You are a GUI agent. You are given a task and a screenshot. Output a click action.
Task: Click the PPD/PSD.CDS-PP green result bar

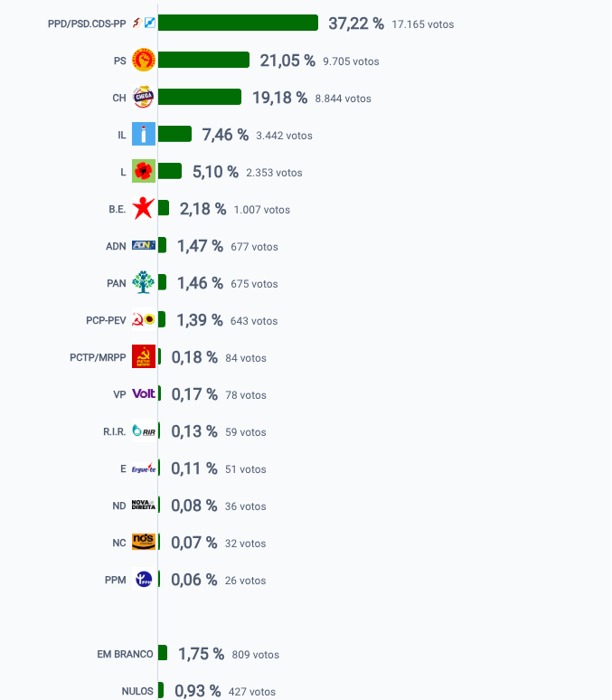tap(238, 23)
